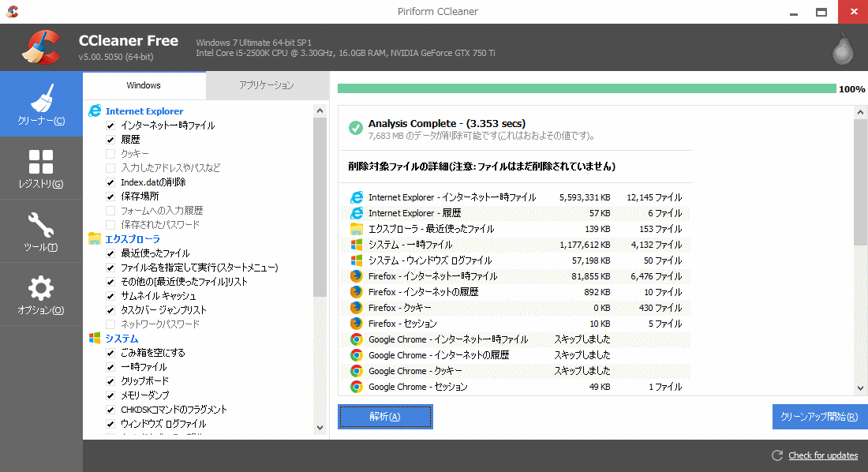Enable the クッキー checkbox
Image resolution: width=868 pixels, height=472 pixels.
pyautogui.click(x=110, y=154)
